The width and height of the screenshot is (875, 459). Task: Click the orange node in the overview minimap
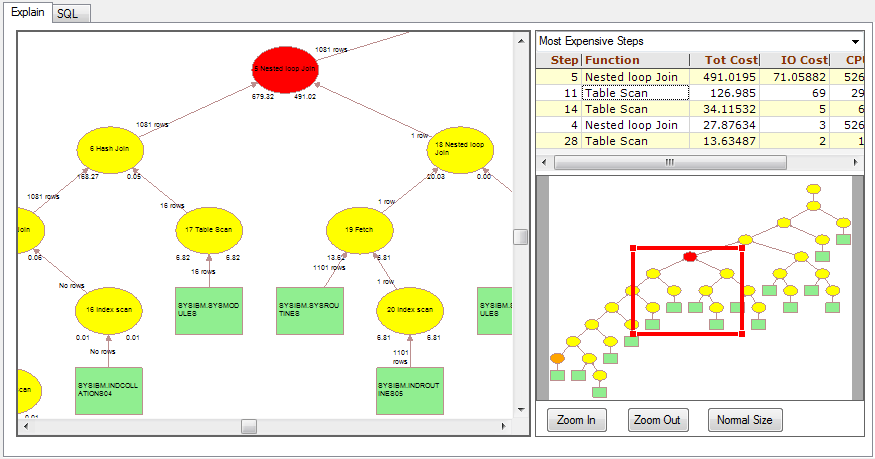point(557,358)
